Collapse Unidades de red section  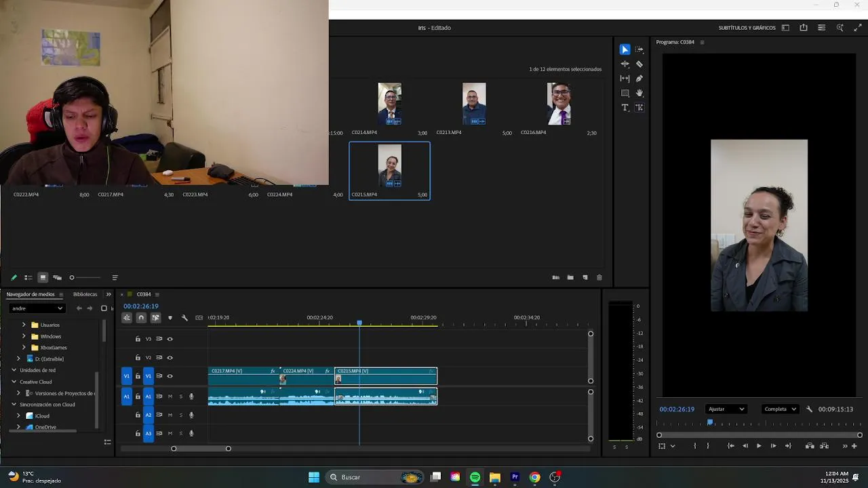coord(14,370)
